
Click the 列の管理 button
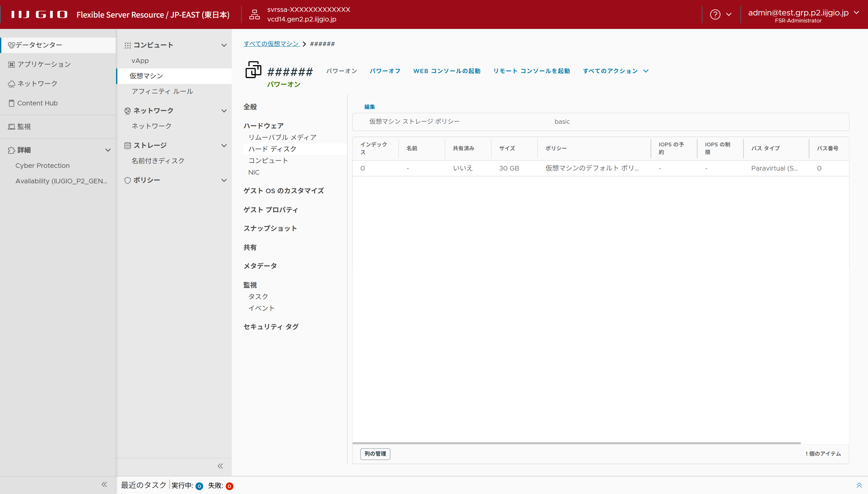pos(375,454)
